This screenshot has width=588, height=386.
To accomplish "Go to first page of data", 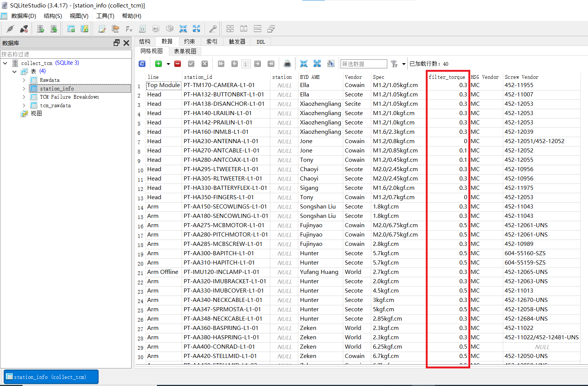I will click(x=221, y=64).
